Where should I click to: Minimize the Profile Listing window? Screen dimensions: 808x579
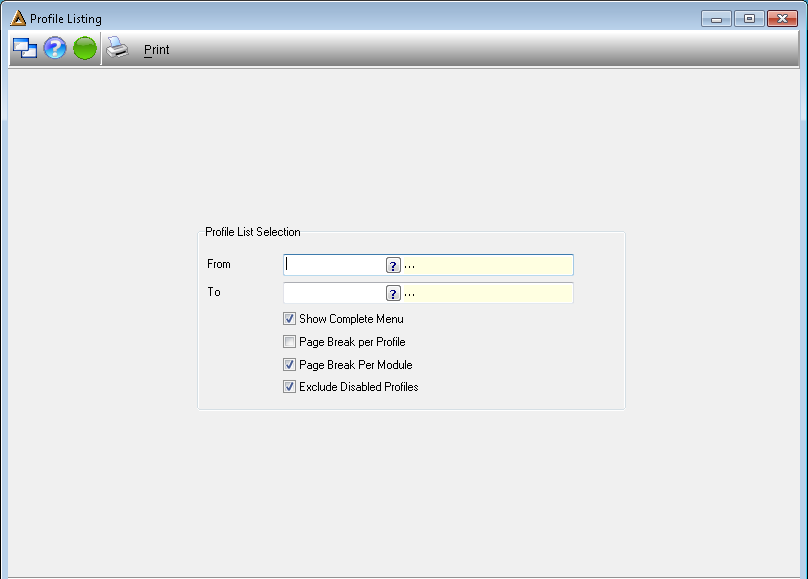pyautogui.click(x=716, y=19)
